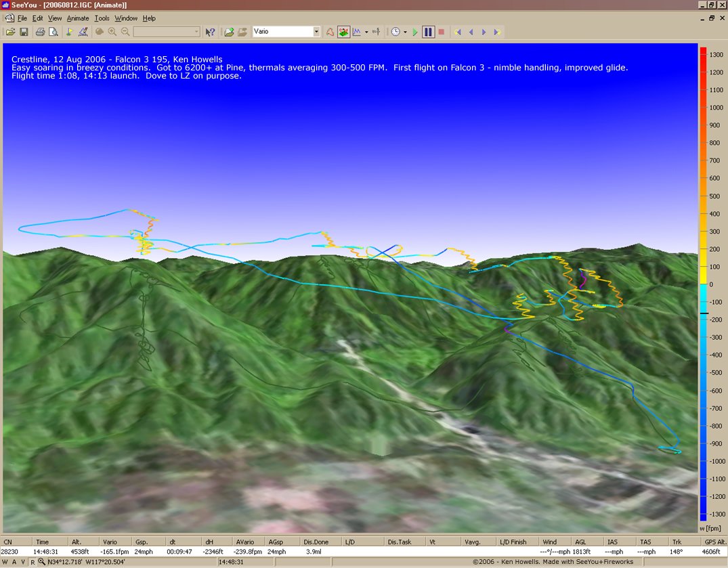Open the Tools menu
Image resolution: width=728 pixels, height=568 pixels.
(x=102, y=18)
